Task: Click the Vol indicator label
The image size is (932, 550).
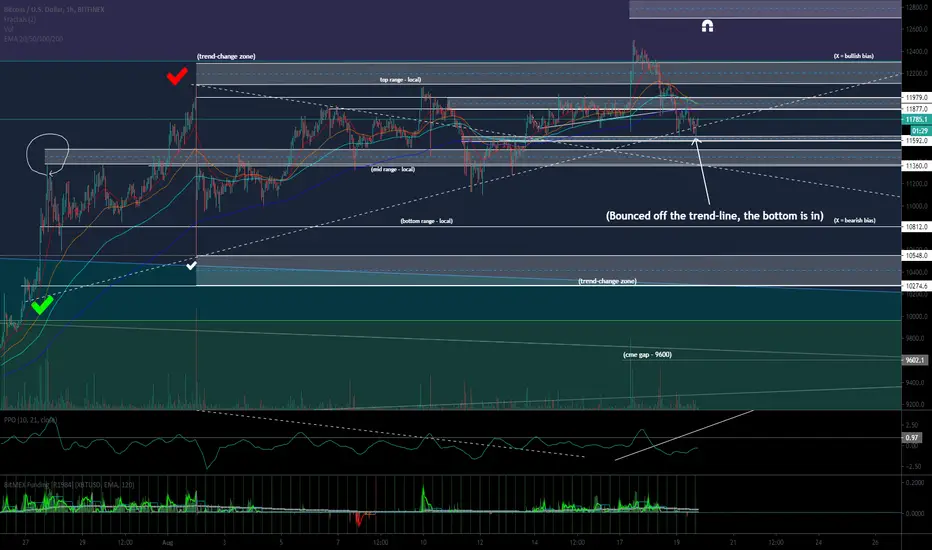Action: pos(8,29)
